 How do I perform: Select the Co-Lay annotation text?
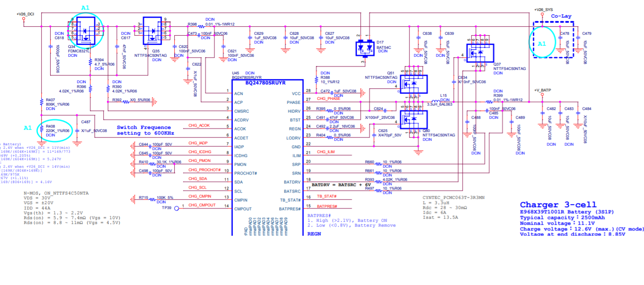pyautogui.click(x=561, y=16)
